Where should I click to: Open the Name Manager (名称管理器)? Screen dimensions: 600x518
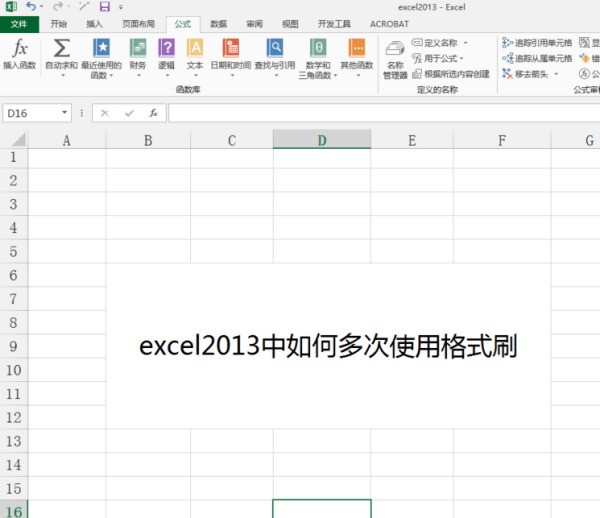(395, 55)
